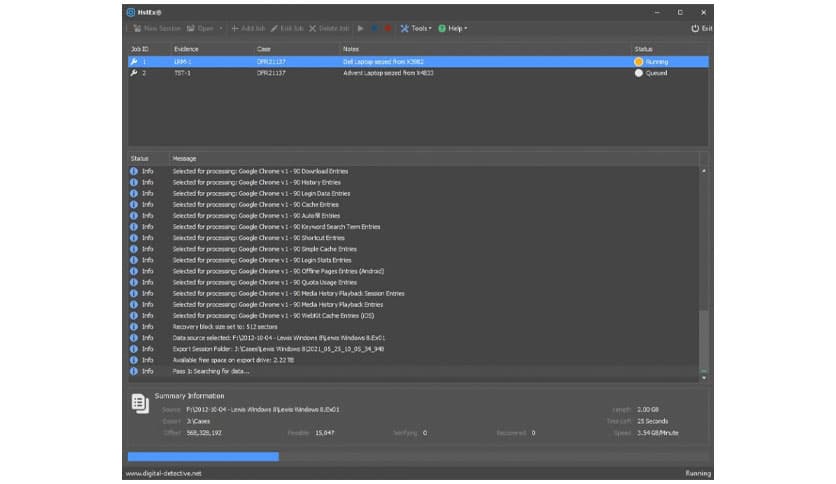This screenshot has width=836, height=484.
Task: Click the 3.54 GB/Minute speed value
Action: click(657, 433)
